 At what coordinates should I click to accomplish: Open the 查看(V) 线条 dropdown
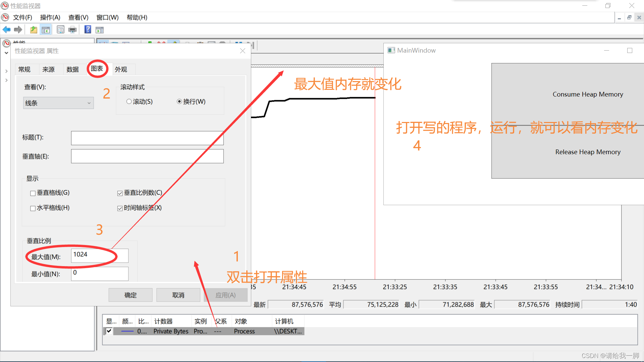(x=58, y=103)
